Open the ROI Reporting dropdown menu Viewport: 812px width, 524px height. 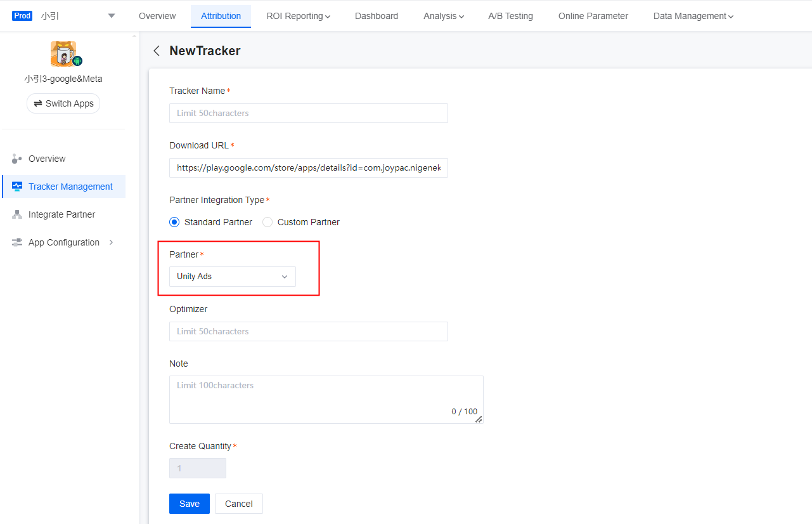click(x=298, y=16)
